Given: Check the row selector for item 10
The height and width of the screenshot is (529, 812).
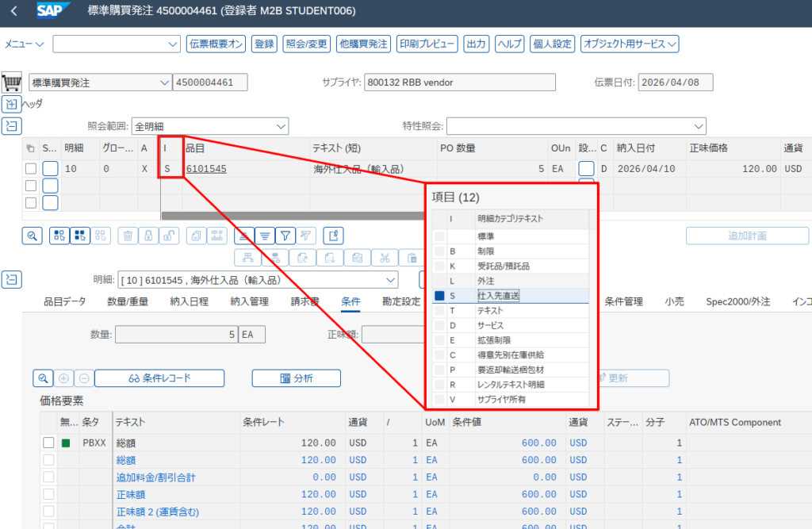Looking at the screenshot, I should click(x=31, y=168).
